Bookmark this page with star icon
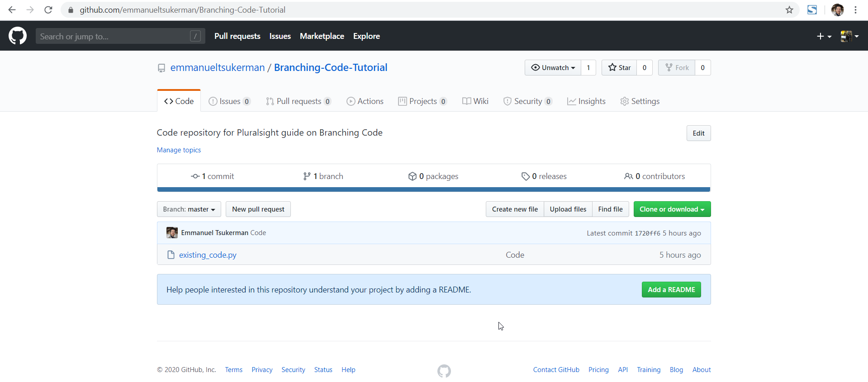The height and width of the screenshot is (382, 868). (x=789, y=10)
